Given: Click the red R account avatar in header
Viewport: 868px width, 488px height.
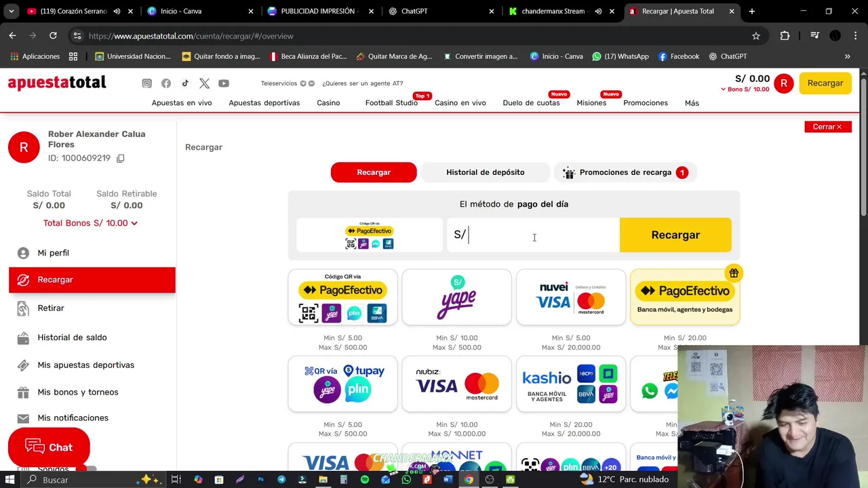Looking at the screenshot, I should coord(784,83).
